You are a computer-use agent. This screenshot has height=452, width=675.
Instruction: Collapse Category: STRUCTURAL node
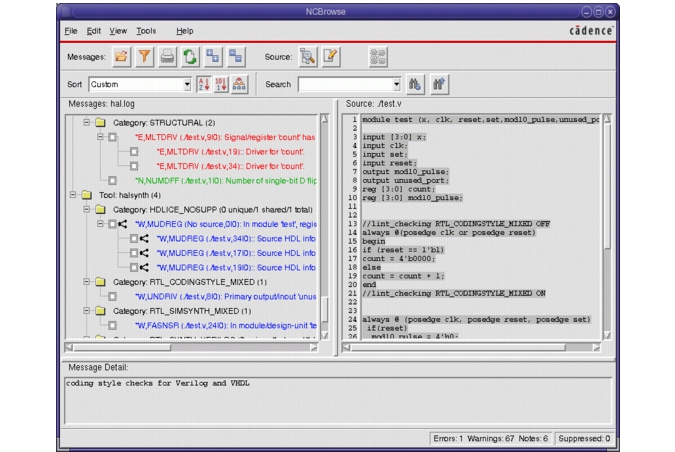click(x=87, y=123)
